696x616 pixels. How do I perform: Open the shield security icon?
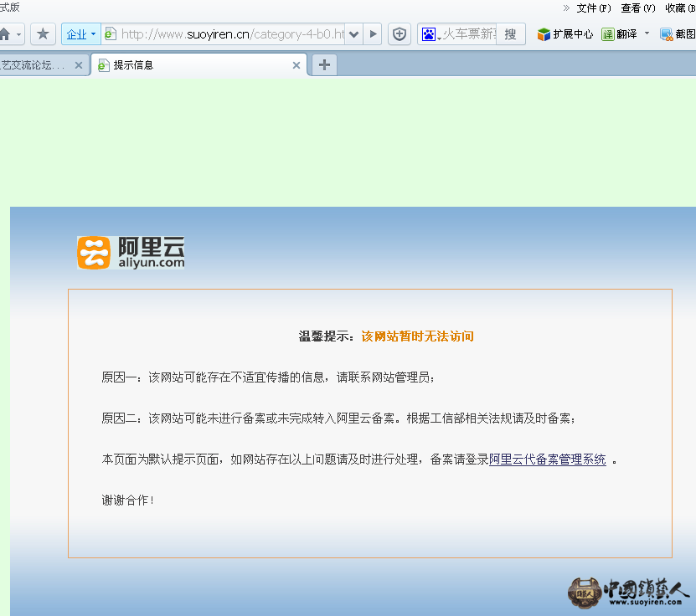400,34
